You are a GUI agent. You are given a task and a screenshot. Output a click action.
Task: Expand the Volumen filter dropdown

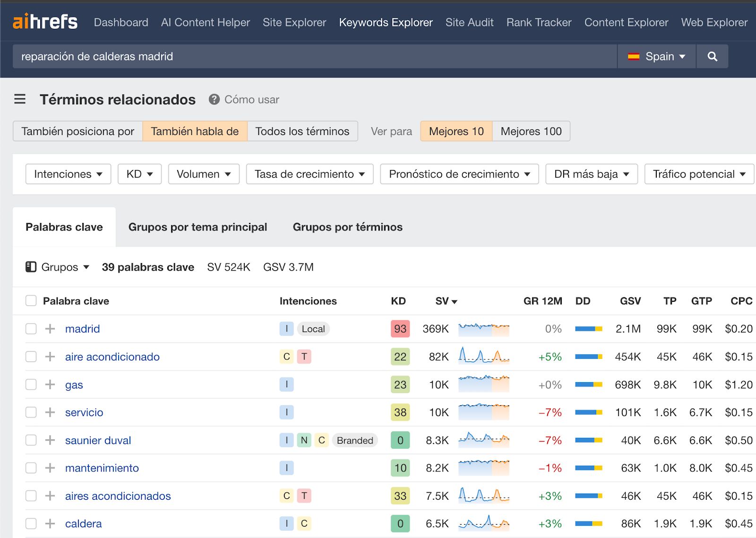click(x=203, y=174)
